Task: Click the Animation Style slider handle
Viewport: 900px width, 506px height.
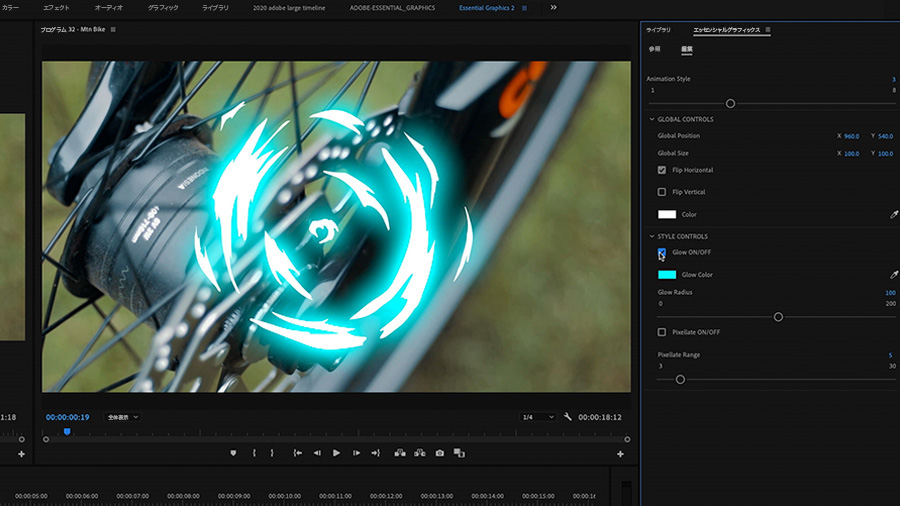Action: click(x=730, y=104)
